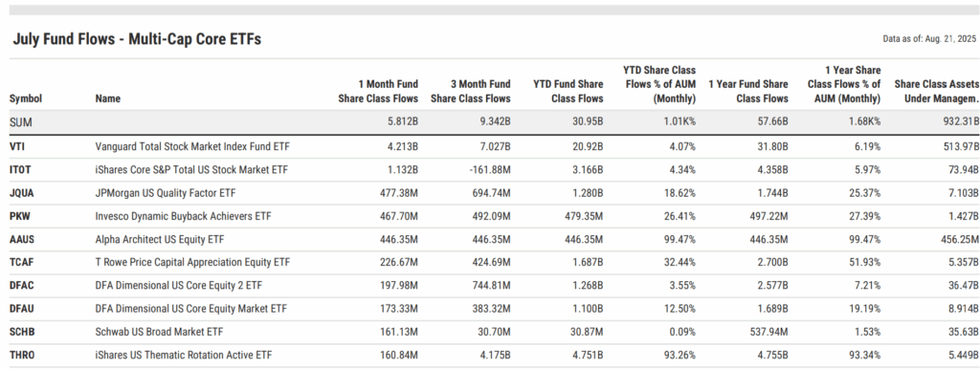This screenshot has width=980, height=369.
Task: Open Alpha Architect US Equity ETF
Action: 160,239
